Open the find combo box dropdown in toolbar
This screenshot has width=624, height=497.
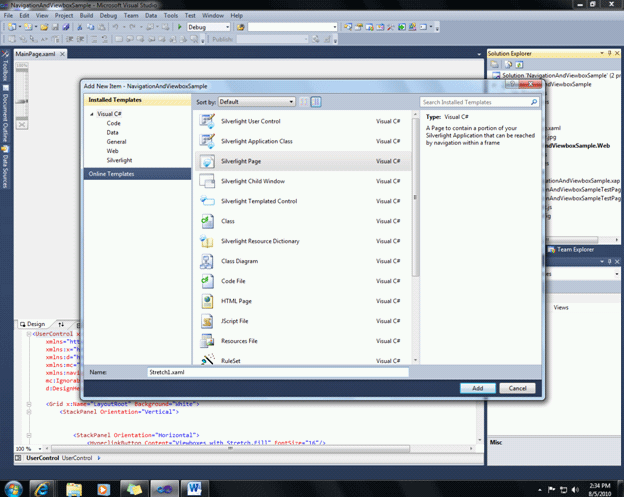(334, 27)
